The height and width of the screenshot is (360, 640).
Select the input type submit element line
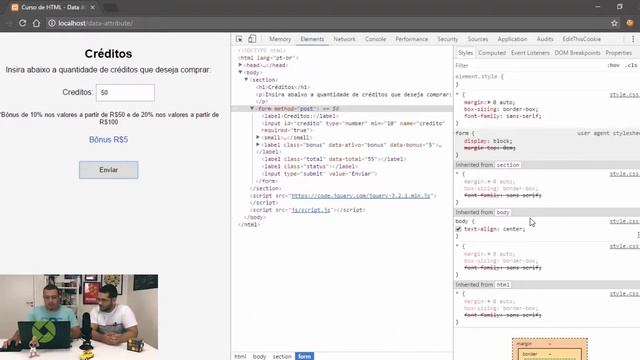pos(319,174)
